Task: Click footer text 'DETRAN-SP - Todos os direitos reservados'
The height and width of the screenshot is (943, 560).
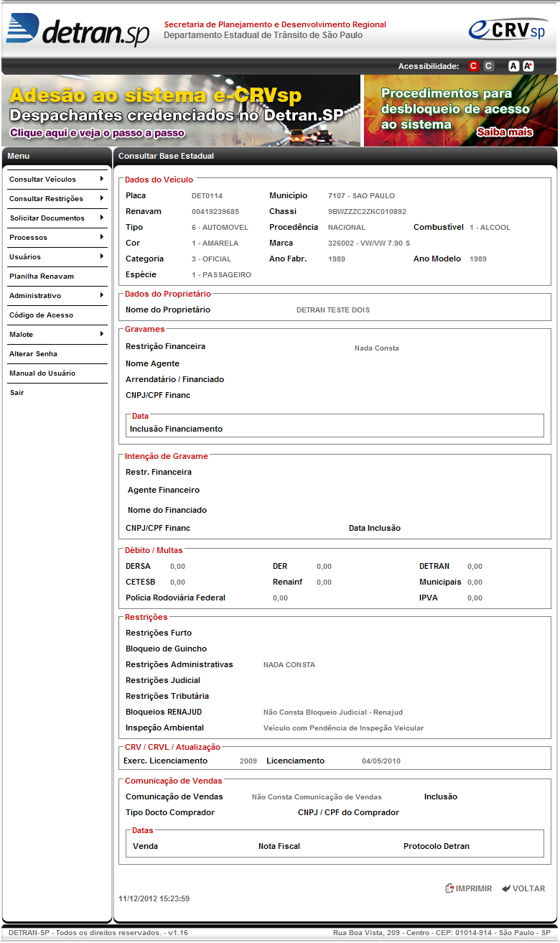Action: click(85, 932)
